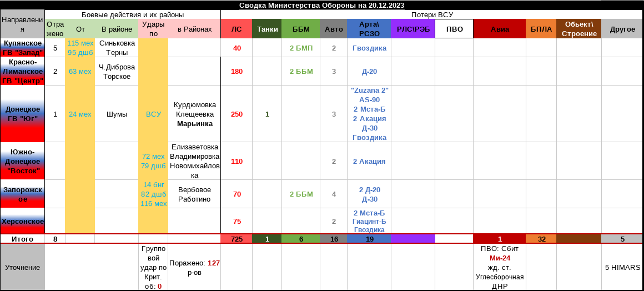Select the purple "РЛС\РЭБ" header cell
The width and height of the screenshot is (644, 291).
click(x=412, y=29)
